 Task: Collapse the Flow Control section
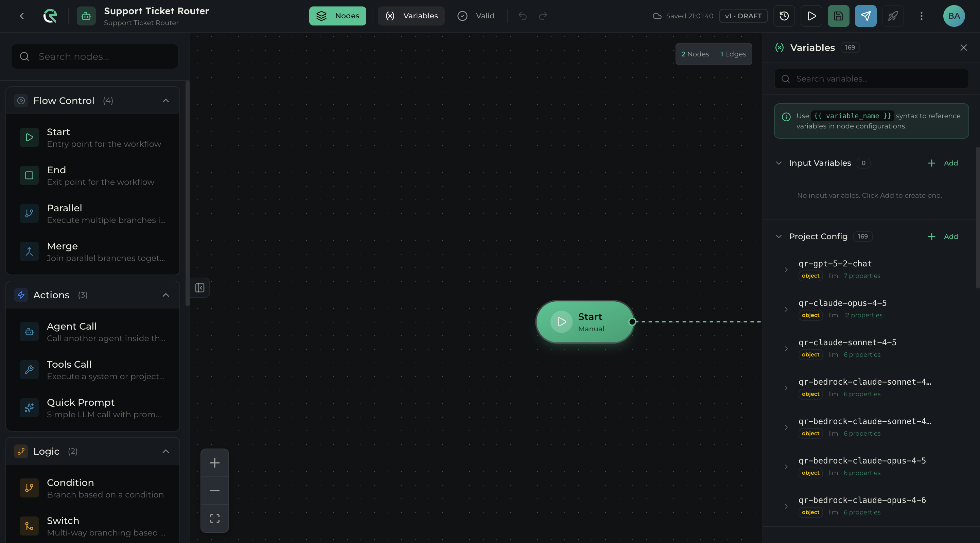point(166,101)
